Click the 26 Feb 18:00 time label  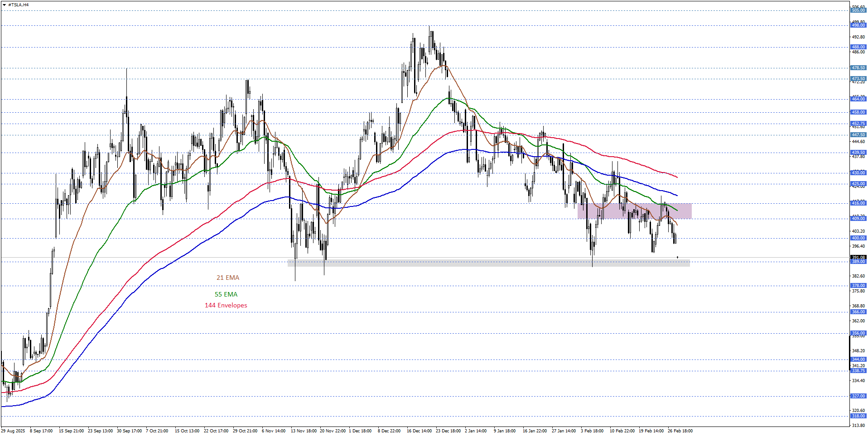click(680, 431)
